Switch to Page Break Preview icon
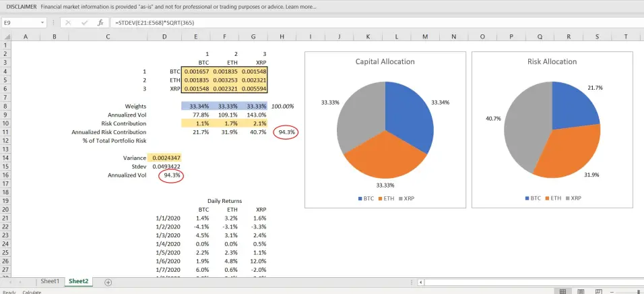This screenshot has width=644, height=294. tap(599, 291)
